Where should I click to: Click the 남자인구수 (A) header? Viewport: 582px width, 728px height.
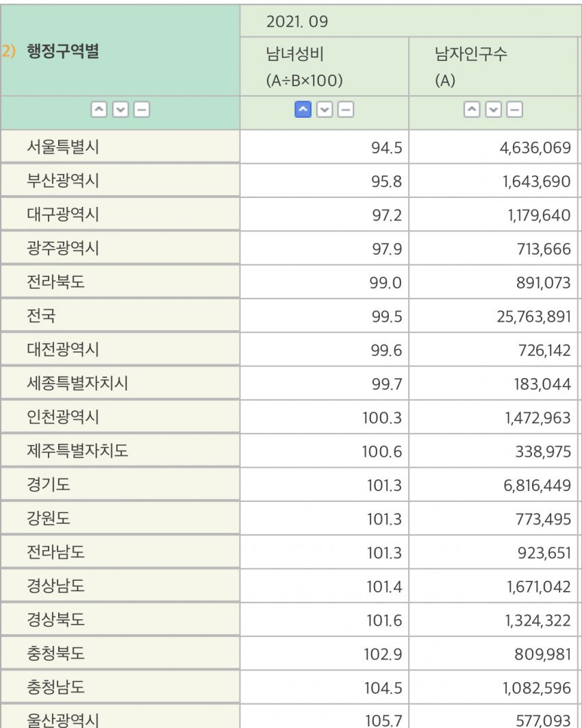tap(470, 67)
